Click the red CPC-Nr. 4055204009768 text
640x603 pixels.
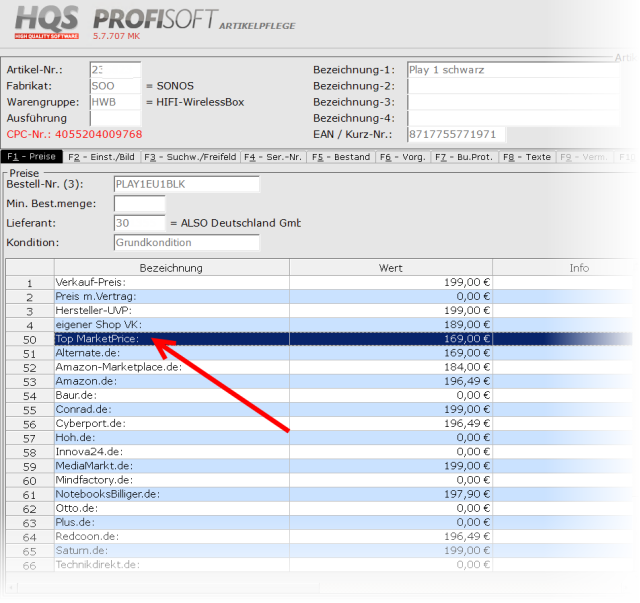click(x=74, y=134)
